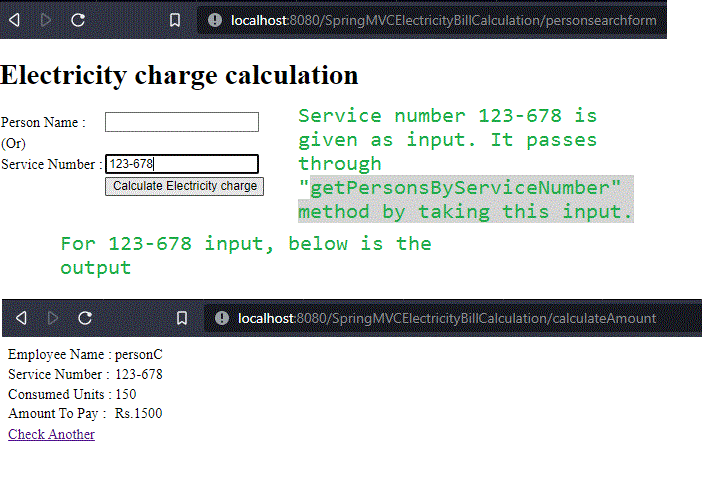Open the Check Another link
The image size is (708, 478).
coord(51,434)
